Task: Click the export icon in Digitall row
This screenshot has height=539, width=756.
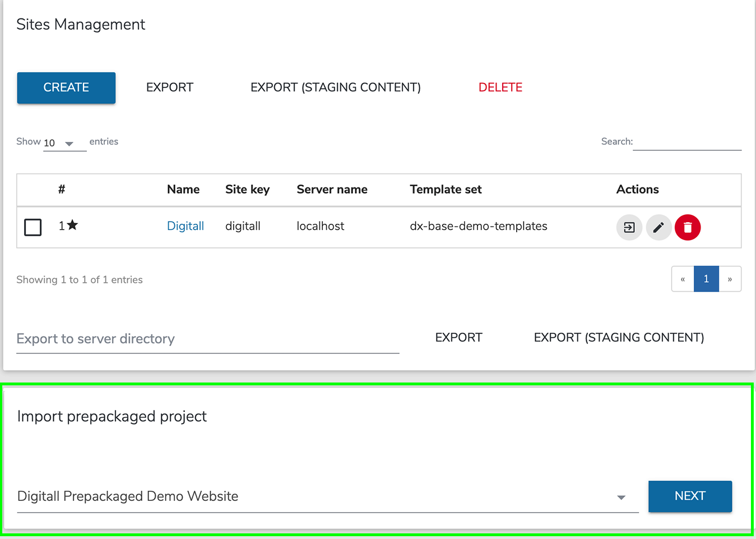Action: click(629, 227)
